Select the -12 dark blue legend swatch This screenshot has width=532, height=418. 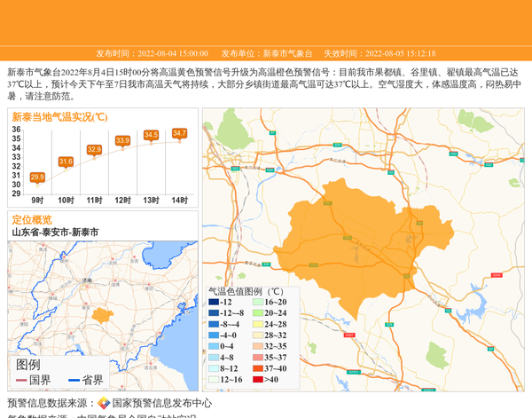213,303
